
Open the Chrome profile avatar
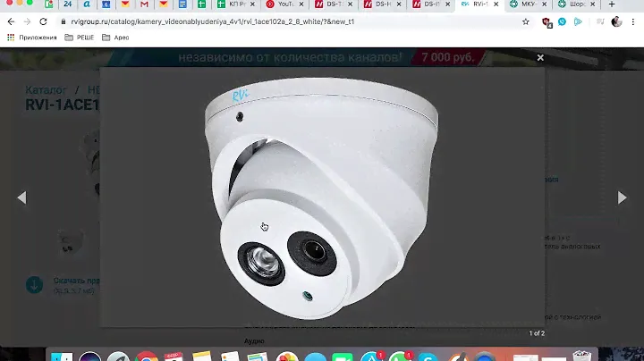[x=616, y=21]
